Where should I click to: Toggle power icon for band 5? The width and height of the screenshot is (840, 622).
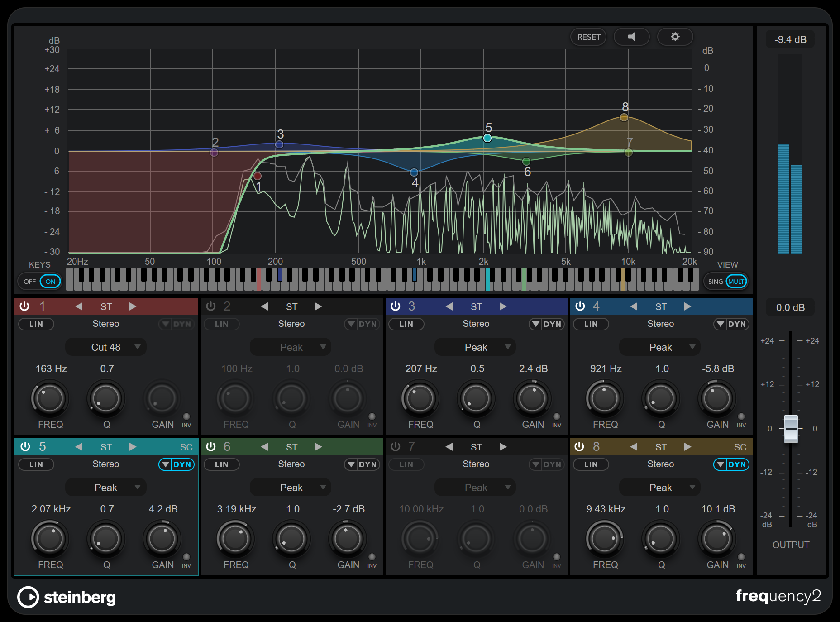tap(25, 447)
